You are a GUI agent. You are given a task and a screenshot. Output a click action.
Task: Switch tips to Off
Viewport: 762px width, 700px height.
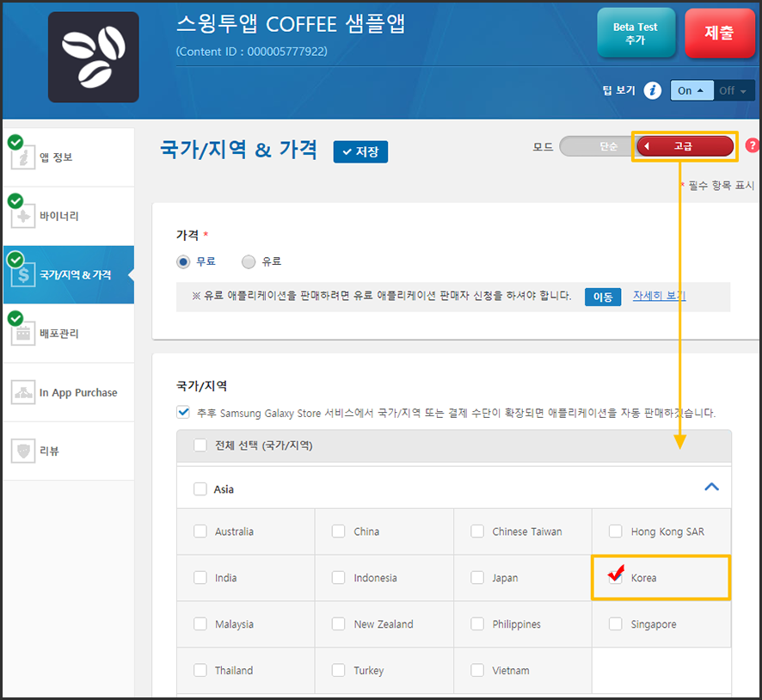point(734,90)
